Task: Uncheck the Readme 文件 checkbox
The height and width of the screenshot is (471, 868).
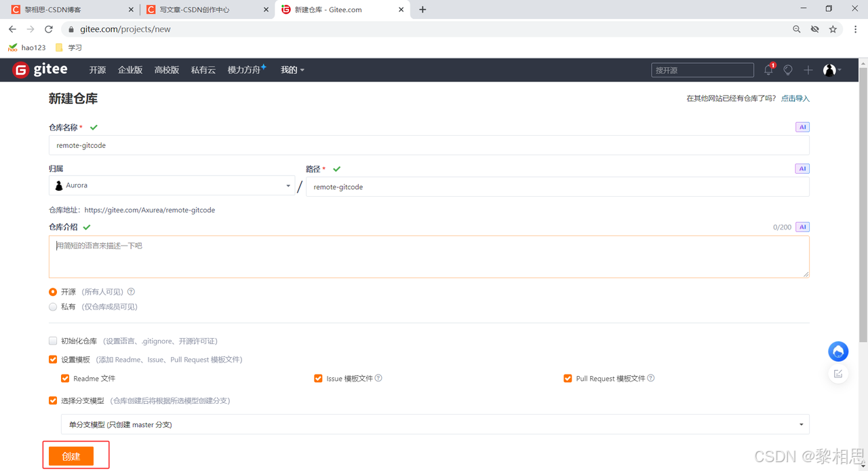Action: [x=65, y=379]
